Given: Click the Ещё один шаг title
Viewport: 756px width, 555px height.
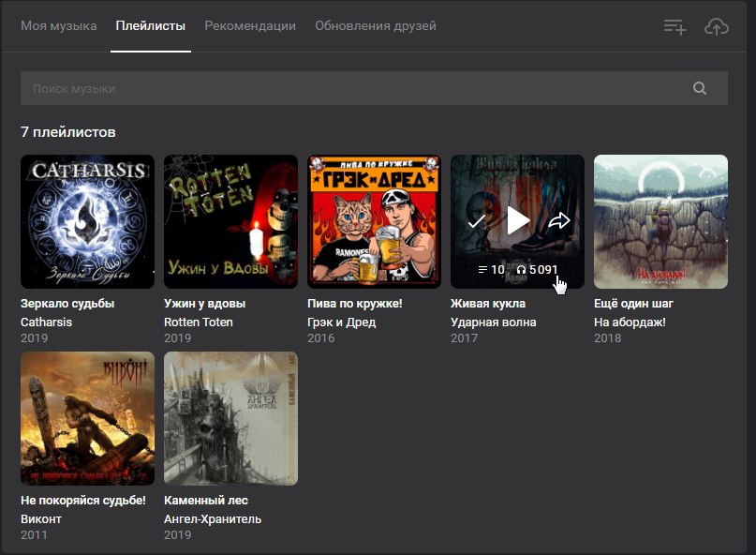Looking at the screenshot, I should (x=633, y=304).
